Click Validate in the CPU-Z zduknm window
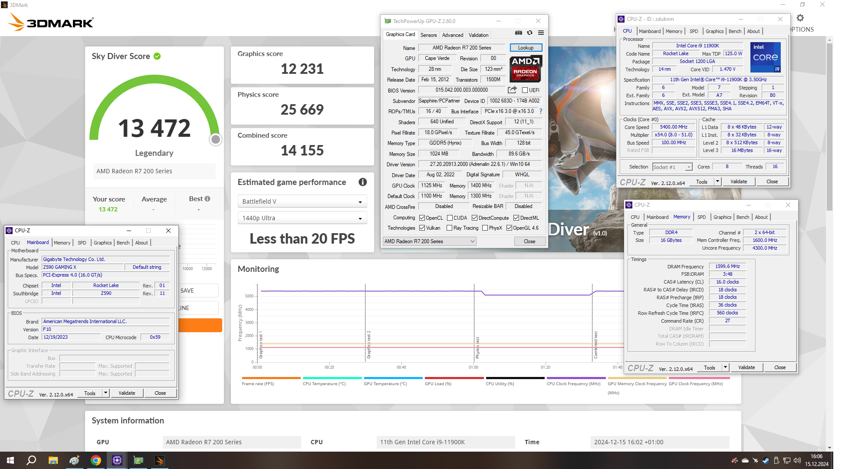Screen dimensions: 868x469 pyautogui.click(x=739, y=182)
